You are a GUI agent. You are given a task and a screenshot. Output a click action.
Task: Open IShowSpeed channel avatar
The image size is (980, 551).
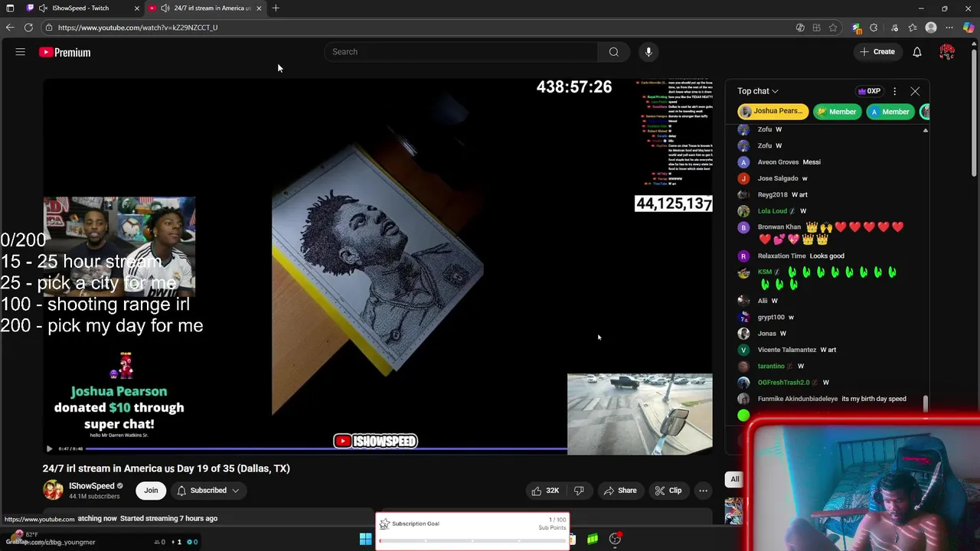pyautogui.click(x=53, y=491)
